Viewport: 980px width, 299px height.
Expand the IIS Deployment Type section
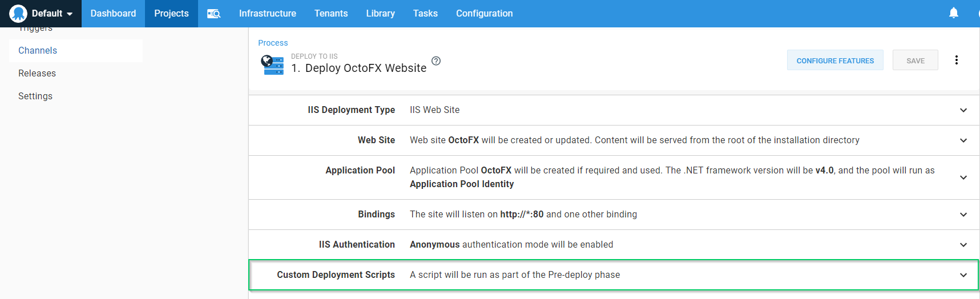pyautogui.click(x=963, y=110)
